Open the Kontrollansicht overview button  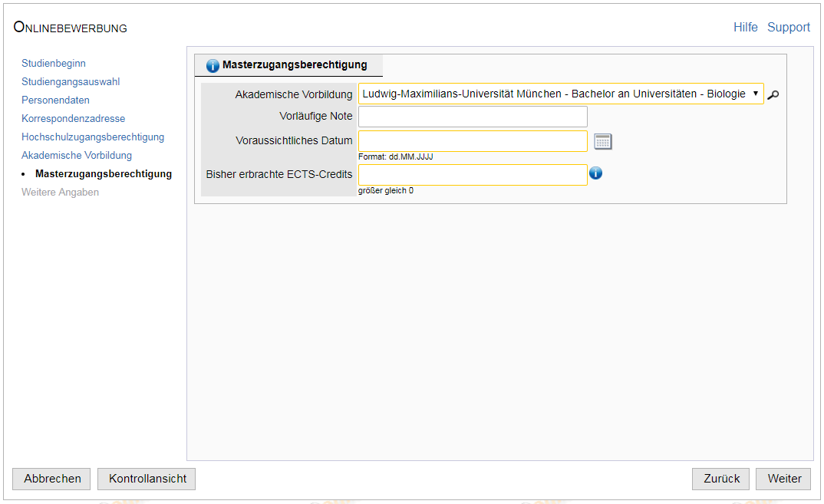coord(147,479)
